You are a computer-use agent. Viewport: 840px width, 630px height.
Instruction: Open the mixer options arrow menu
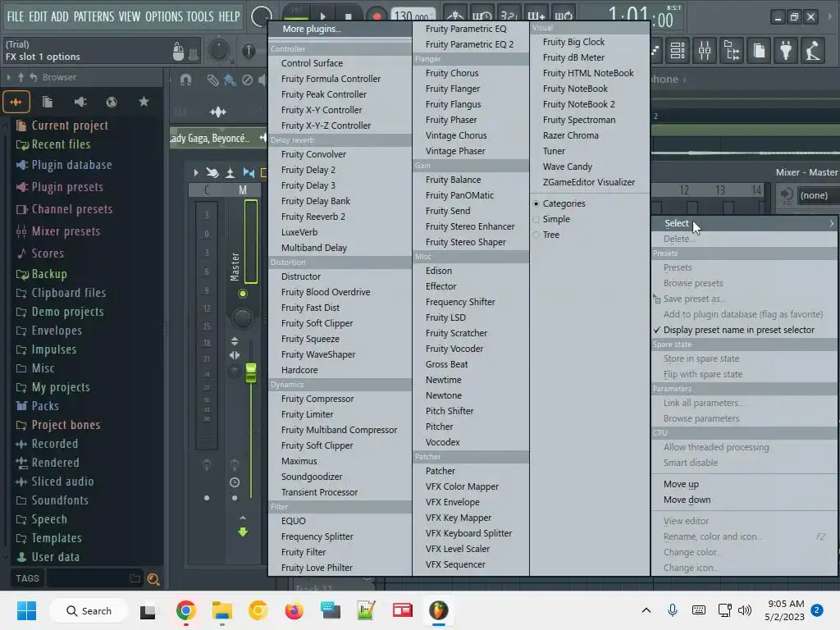[195, 172]
